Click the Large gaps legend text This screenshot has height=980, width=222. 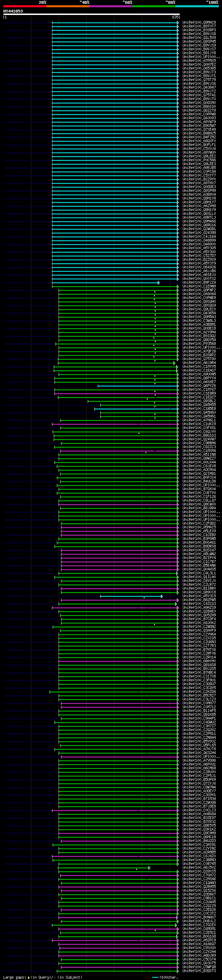pos(43,977)
